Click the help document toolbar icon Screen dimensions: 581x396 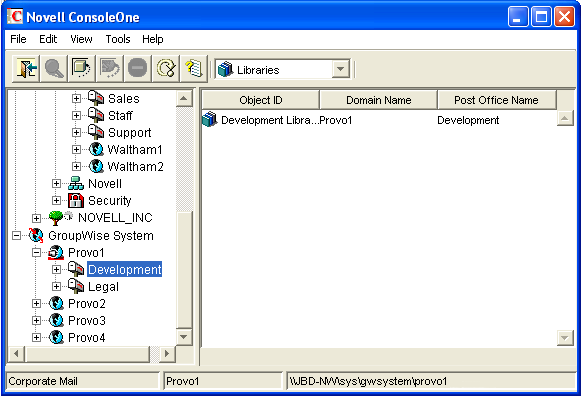[x=193, y=69]
